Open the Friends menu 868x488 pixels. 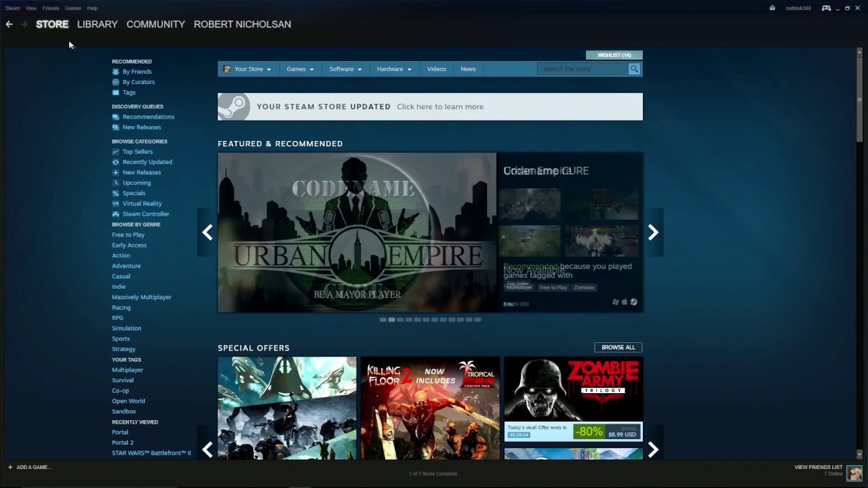click(x=50, y=8)
